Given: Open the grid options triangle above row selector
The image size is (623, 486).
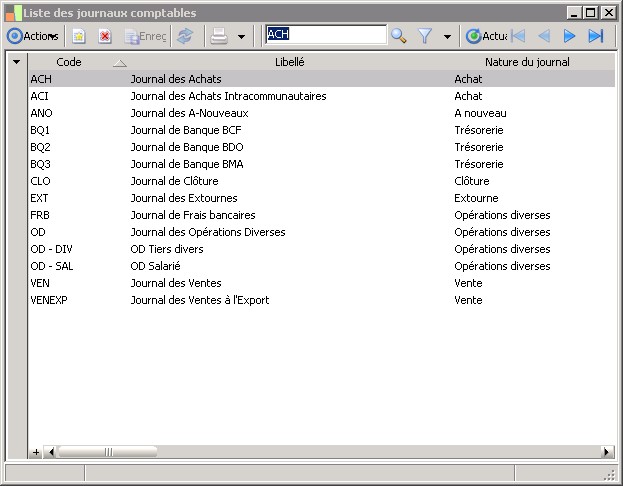Looking at the screenshot, I should pos(17,62).
